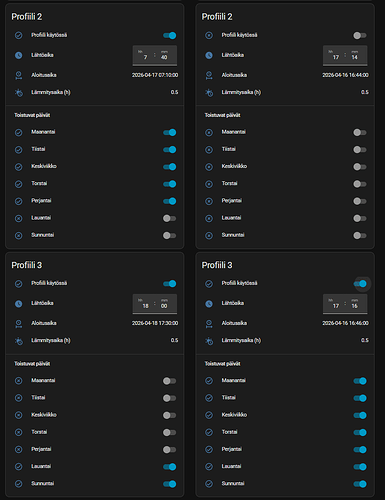Click the minute field showing 14 in Profiili 2
This screenshot has width=385, height=500.
[x=355, y=56]
